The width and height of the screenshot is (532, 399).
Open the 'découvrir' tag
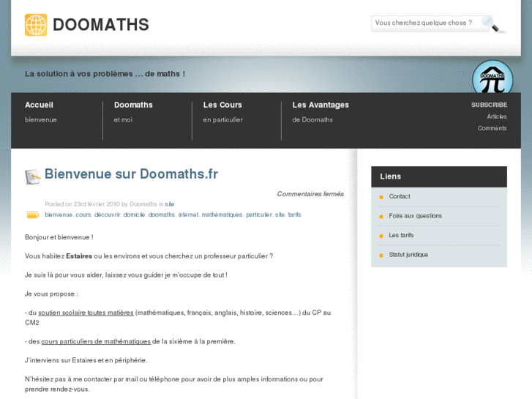(108, 215)
